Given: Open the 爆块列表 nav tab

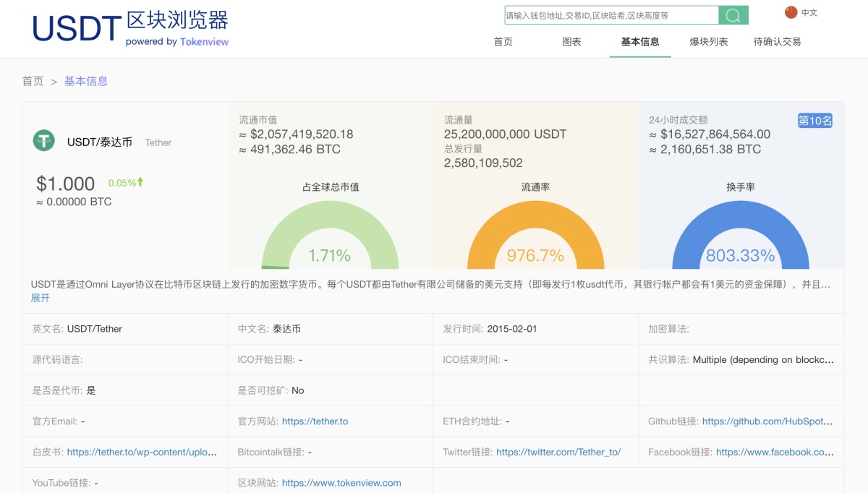Looking at the screenshot, I should coord(709,42).
